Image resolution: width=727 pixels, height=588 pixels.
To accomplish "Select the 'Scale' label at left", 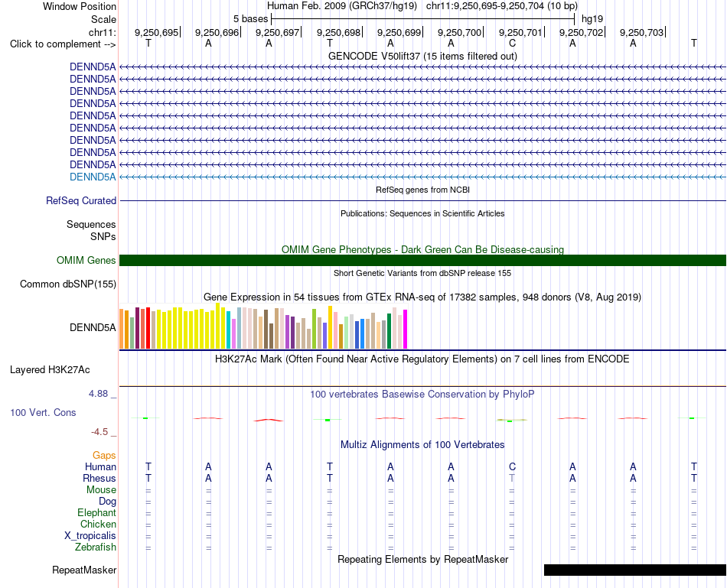I will (x=103, y=19).
